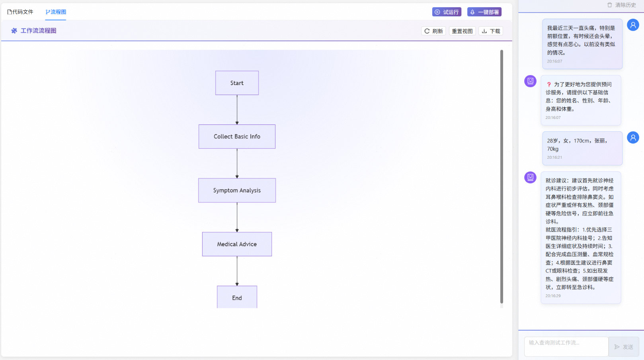The width and height of the screenshot is (644, 360).
Task: Click the End node
Action: coord(237,297)
